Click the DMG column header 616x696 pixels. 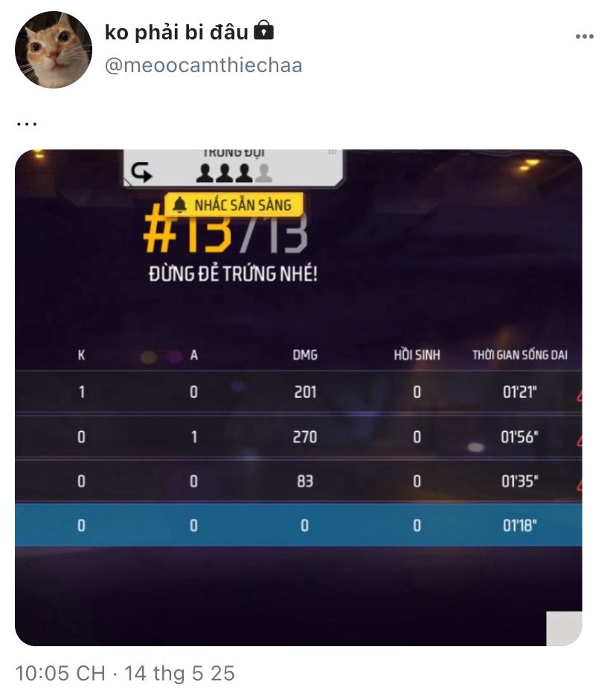pos(305,355)
